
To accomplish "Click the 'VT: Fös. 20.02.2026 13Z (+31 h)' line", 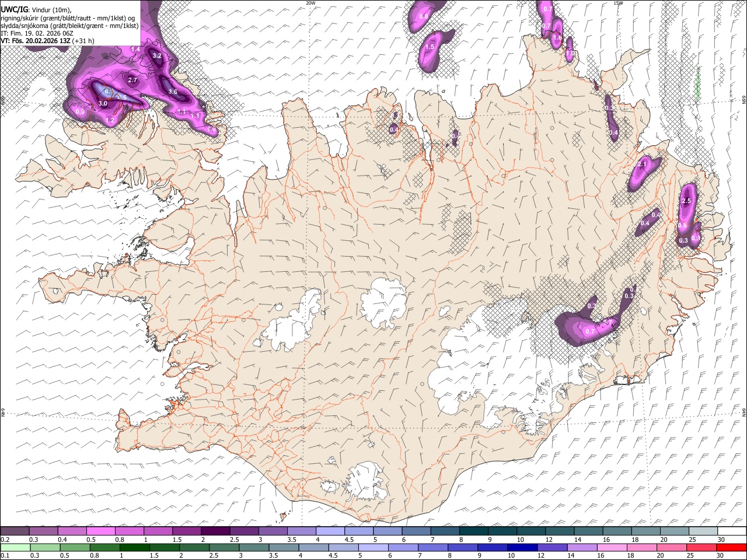I will click(x=47, y=41).
